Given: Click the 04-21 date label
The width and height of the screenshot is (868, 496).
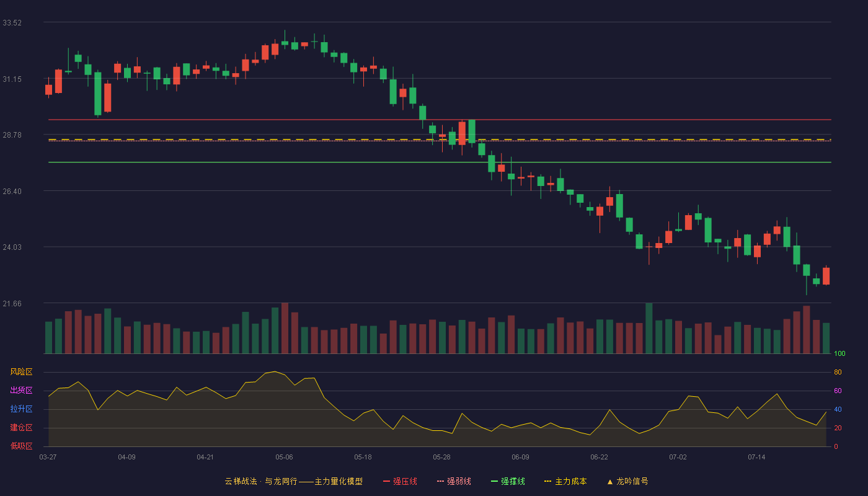Looking at the screenshot, I should (x=205, y=457).
